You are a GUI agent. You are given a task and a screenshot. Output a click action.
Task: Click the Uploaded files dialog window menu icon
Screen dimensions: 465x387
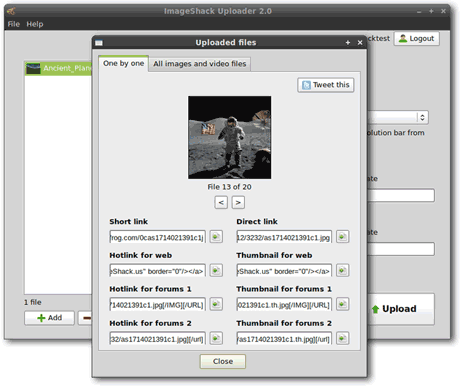99,43
